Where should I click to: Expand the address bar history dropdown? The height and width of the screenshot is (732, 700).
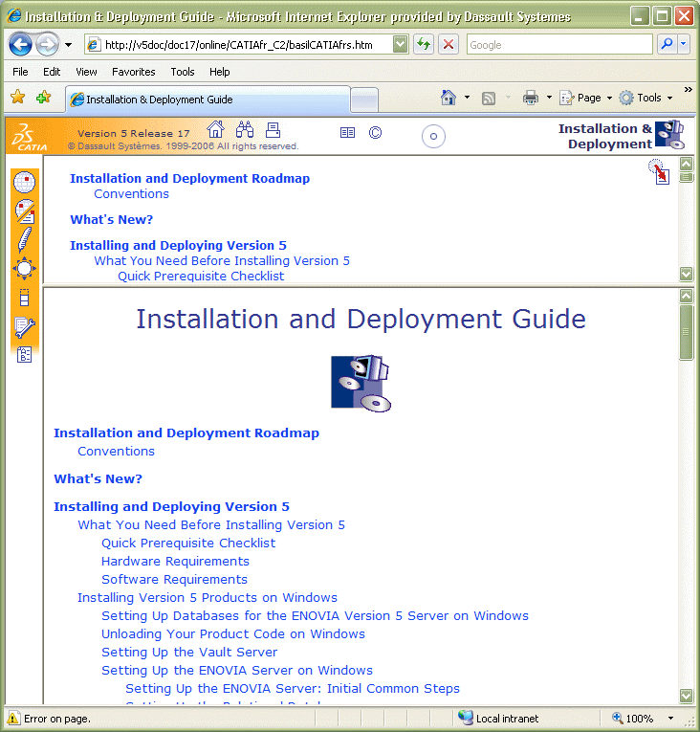tap(401, 45)
